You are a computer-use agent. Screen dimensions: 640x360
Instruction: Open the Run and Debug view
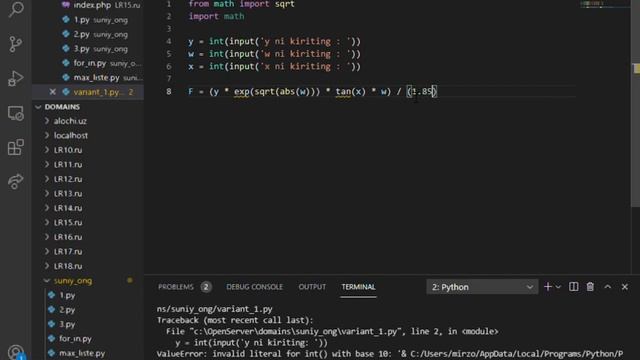coord(16,78)
